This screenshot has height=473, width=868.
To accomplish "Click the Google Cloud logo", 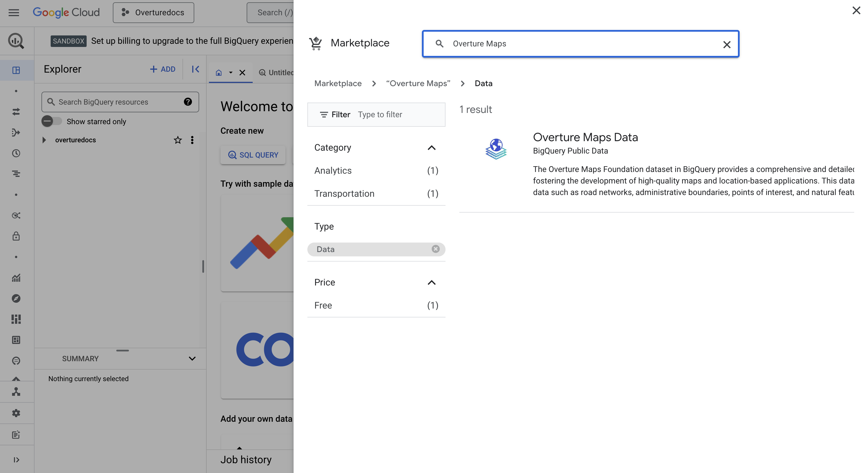I will (x=66, y=12).
